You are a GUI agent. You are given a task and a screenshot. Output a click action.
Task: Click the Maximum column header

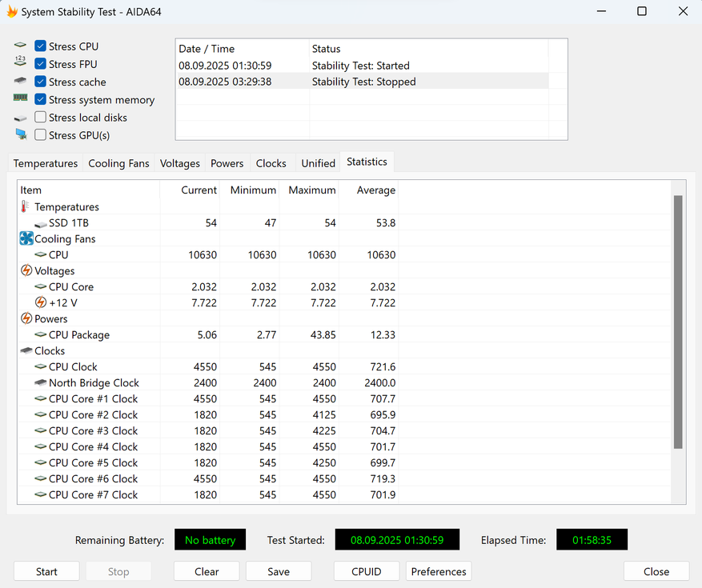[311, 190]
